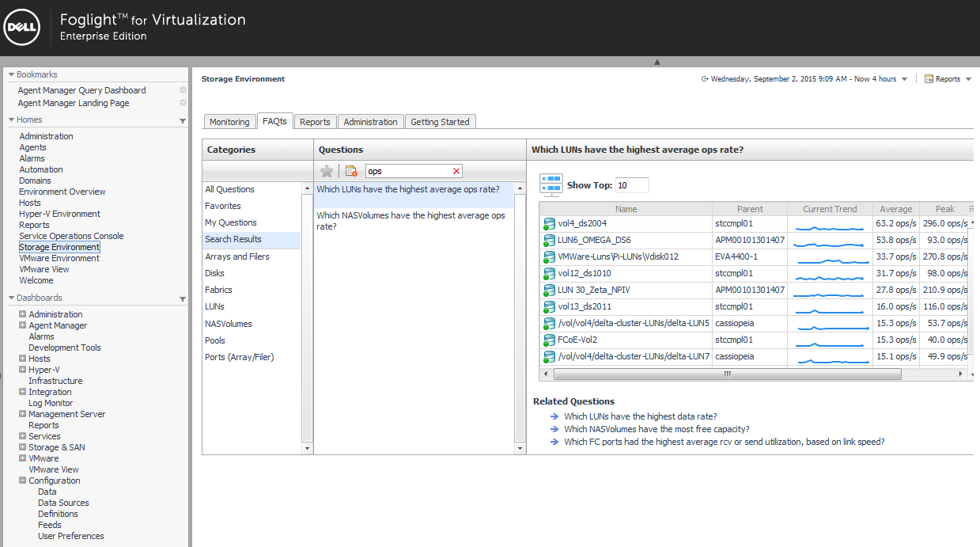Viewport: 980px width, 547px height.
Task: Open User Preferences under Configuration
Action: tap(71, 536)
